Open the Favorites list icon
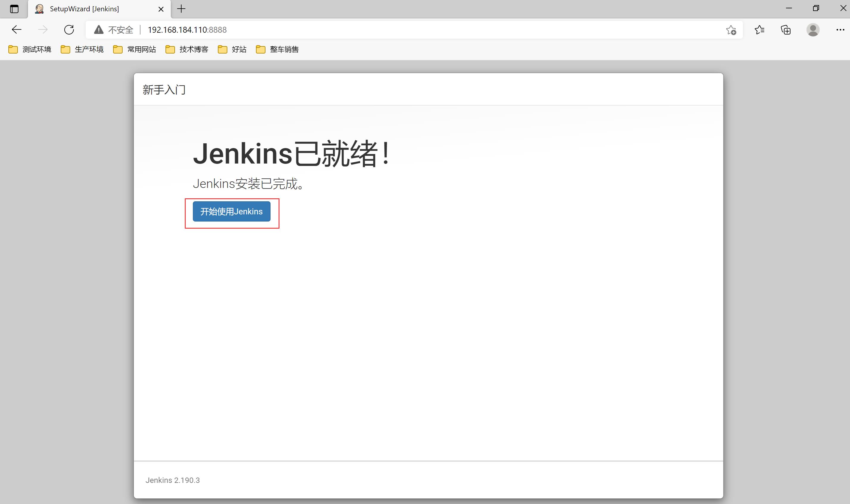The height and width of the screenshot is (504, 850). (760, 30)
